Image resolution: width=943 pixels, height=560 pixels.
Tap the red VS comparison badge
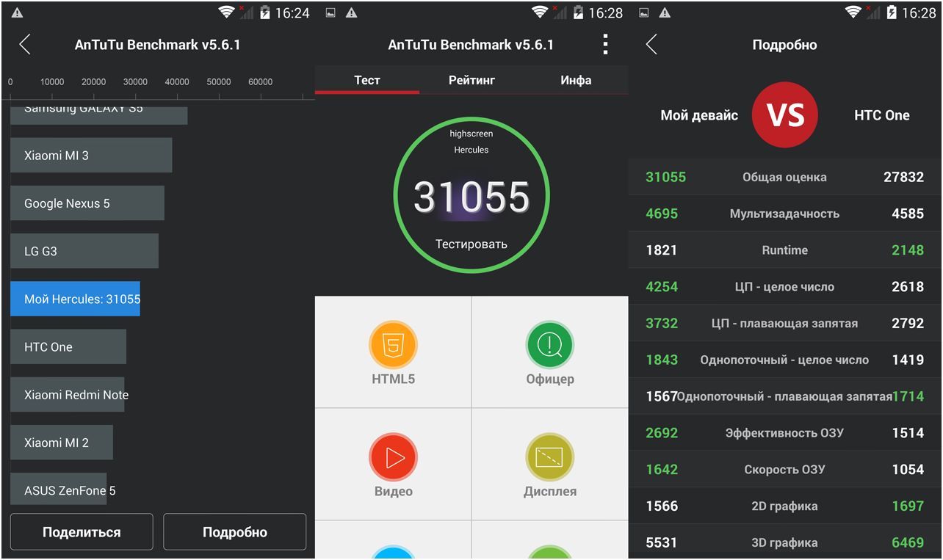(784, 115)
